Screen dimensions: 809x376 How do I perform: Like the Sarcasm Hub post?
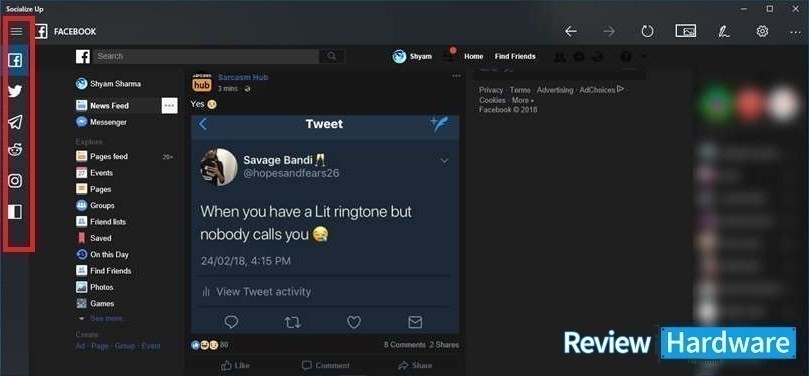click(235, 366)
